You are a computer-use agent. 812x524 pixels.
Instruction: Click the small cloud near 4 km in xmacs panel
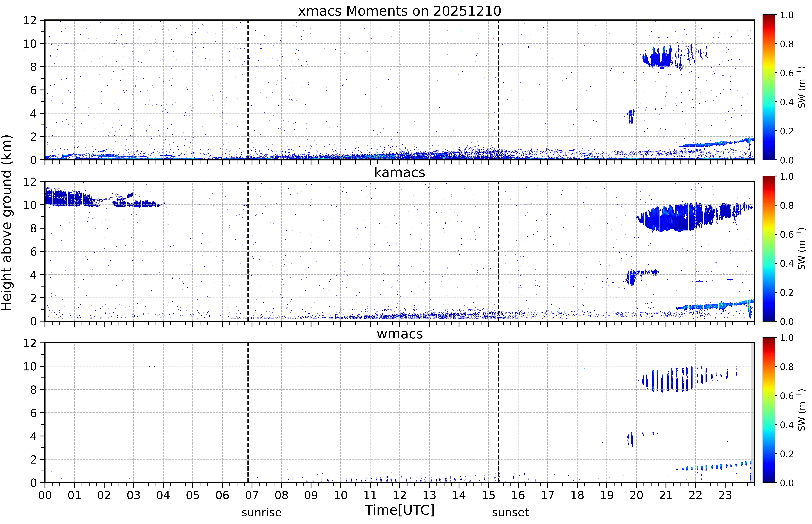click(631, 116)
